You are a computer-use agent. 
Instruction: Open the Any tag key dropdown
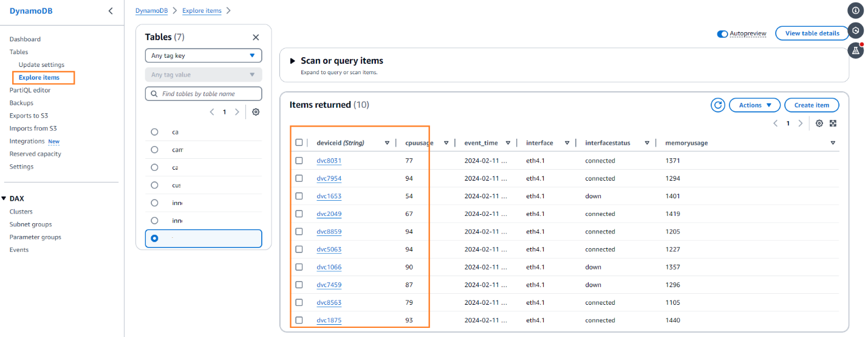(203, 55)
